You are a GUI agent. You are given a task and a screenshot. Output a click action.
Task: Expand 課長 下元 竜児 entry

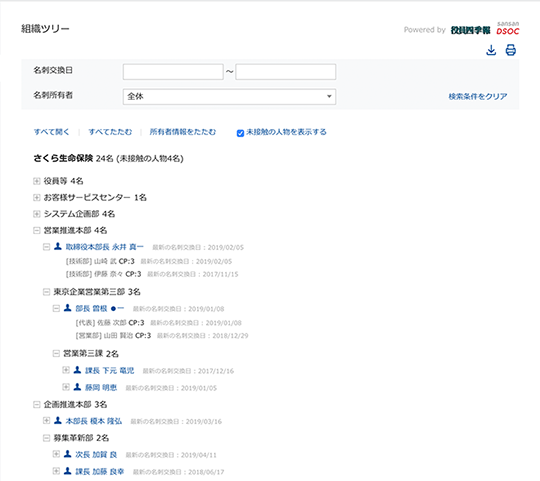[65, 370]
